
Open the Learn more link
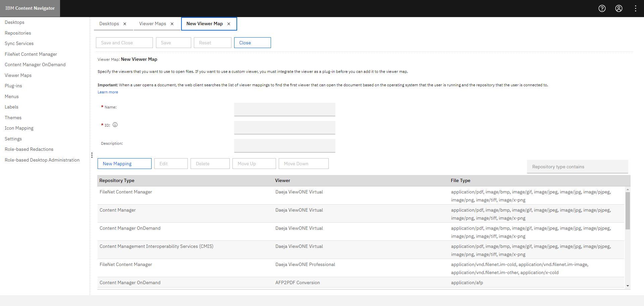click(x=108, y=92)
